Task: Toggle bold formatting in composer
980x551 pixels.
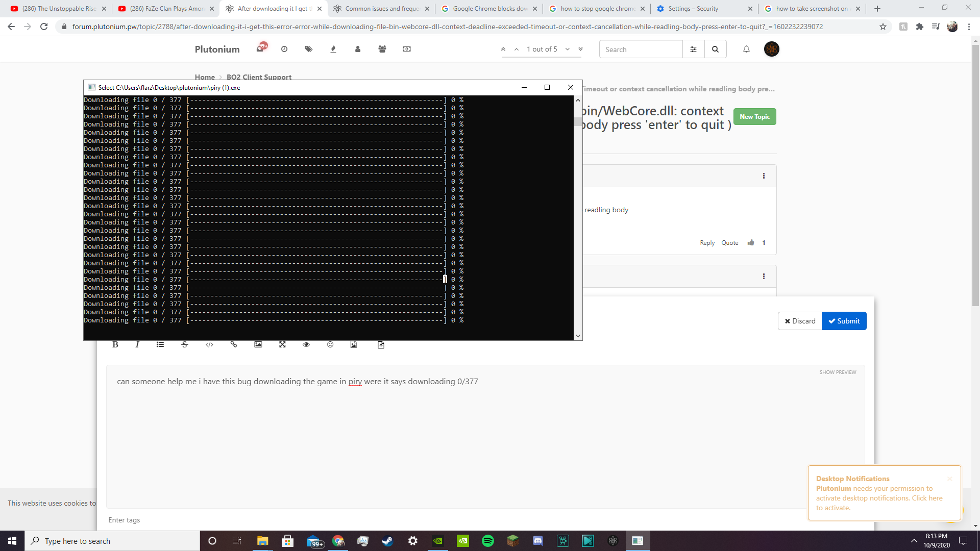Action: (x=115, y=345)
